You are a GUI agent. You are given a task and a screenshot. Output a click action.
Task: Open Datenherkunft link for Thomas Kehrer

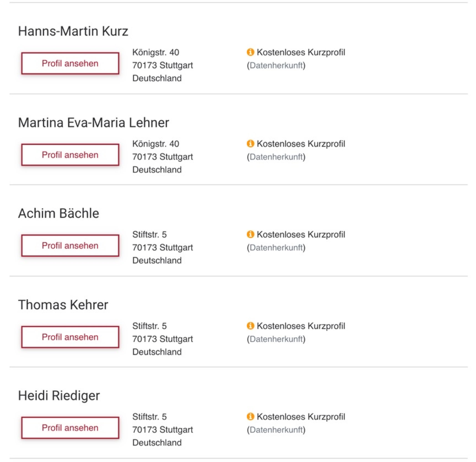(x=276, y=339)
